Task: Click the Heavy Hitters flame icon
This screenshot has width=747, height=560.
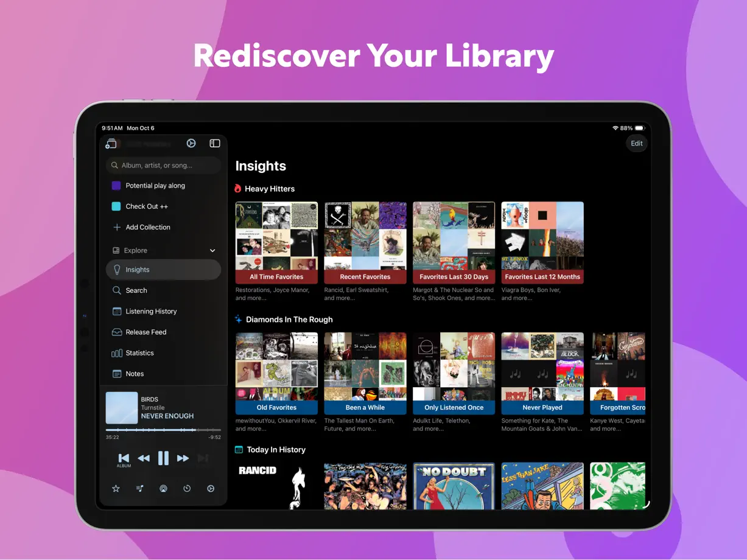Action: (x=238, y=189)
